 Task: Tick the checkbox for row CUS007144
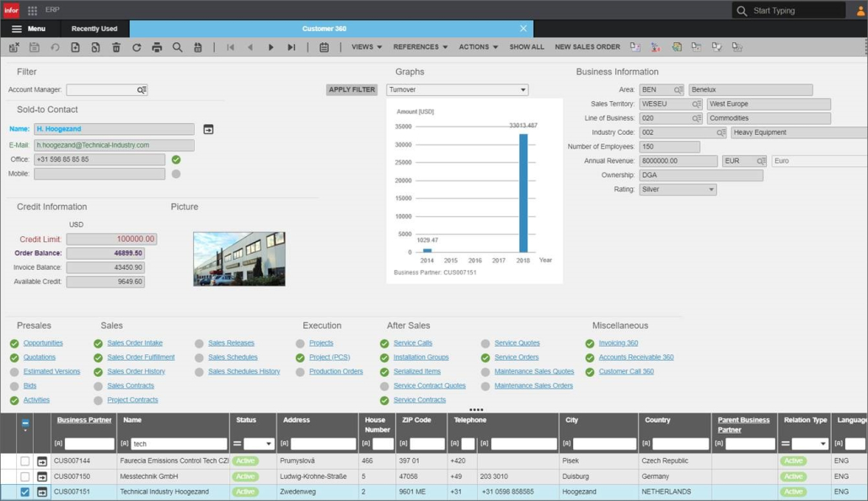pos(25,461)
